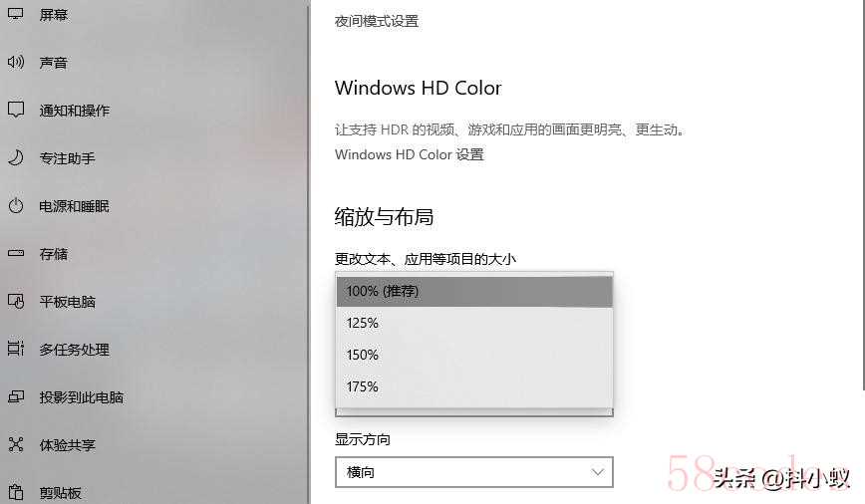The image size is (865, 504).
Task: Click the 剪贴板 clipboard icon
Action: coord(16,492)
